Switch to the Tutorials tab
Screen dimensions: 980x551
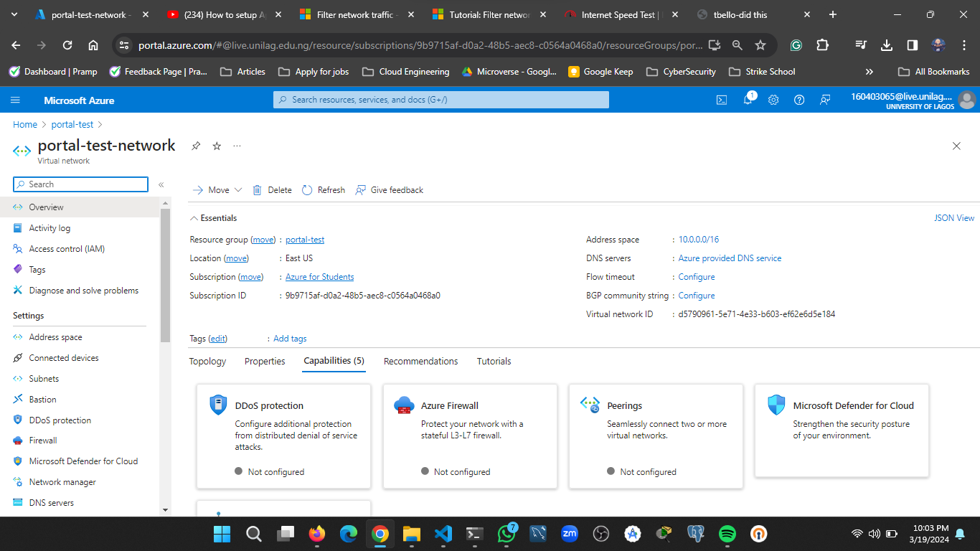coord(494,362)
